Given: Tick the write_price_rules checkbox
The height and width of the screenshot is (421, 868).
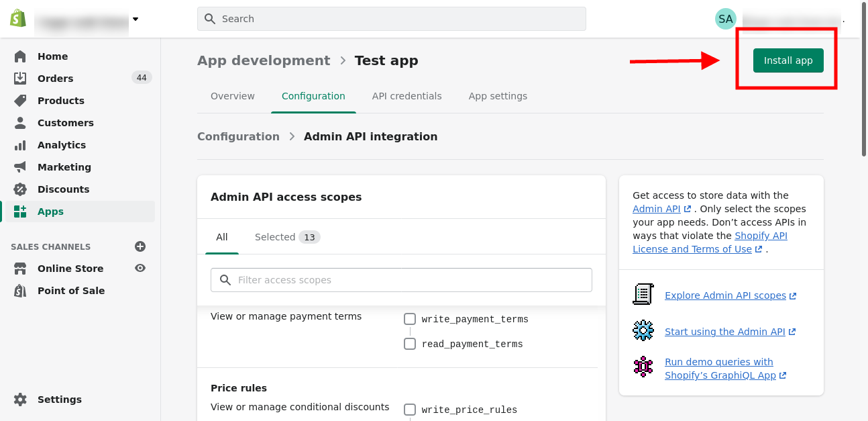Looking at the screenshot, I should point(410,410).
